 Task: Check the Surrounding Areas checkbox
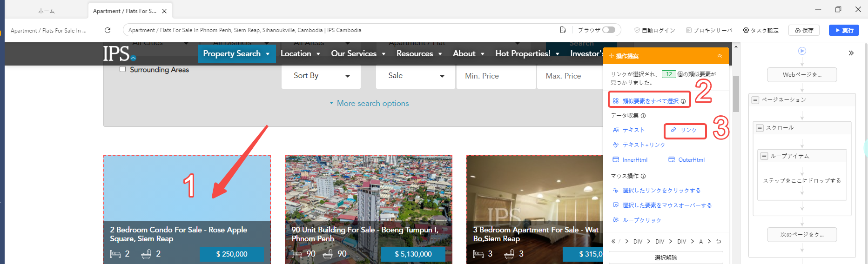pos(123,69)
